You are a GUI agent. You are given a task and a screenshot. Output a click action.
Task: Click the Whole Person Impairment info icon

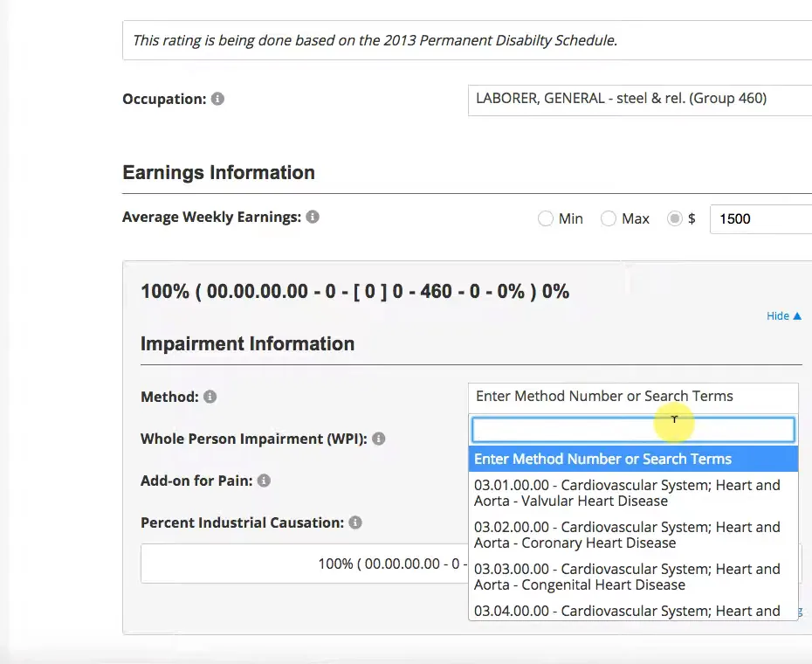[x=379, y=439]
